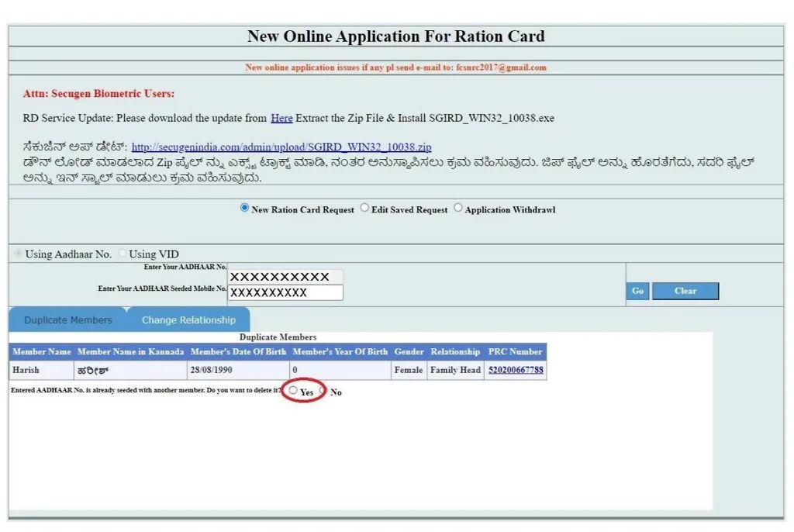
Task: Click the PRC Number column header
Action: (x=515, y=351)
